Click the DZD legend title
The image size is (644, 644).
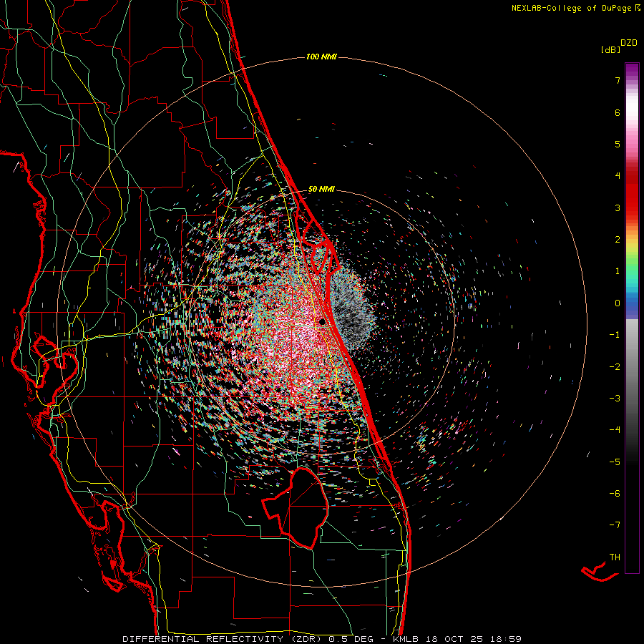629,43
